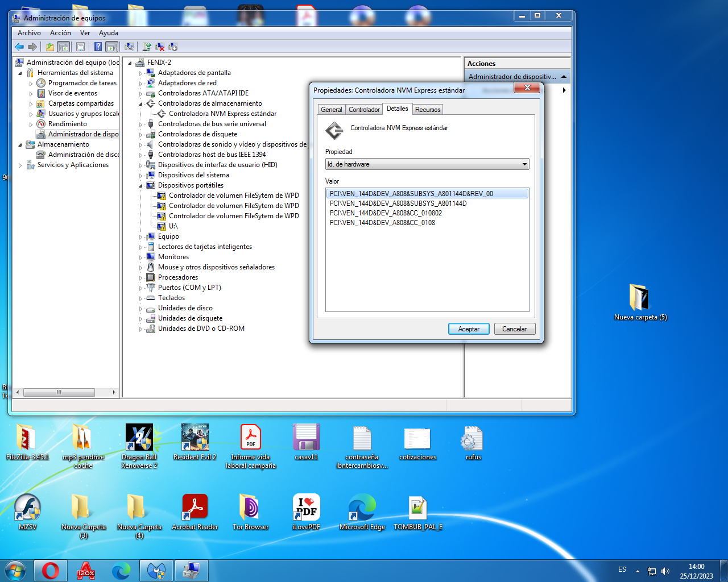This screenshot has height=582, width=728.
Task: Click the Up one level folder icon
Action: pyautogui.click(x=50, y=47)
